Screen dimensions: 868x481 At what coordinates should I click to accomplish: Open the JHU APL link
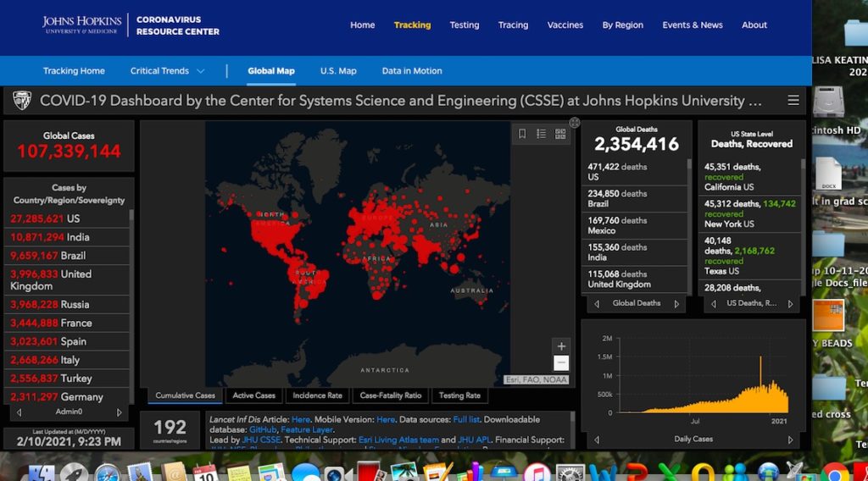(x=474, y=440)
